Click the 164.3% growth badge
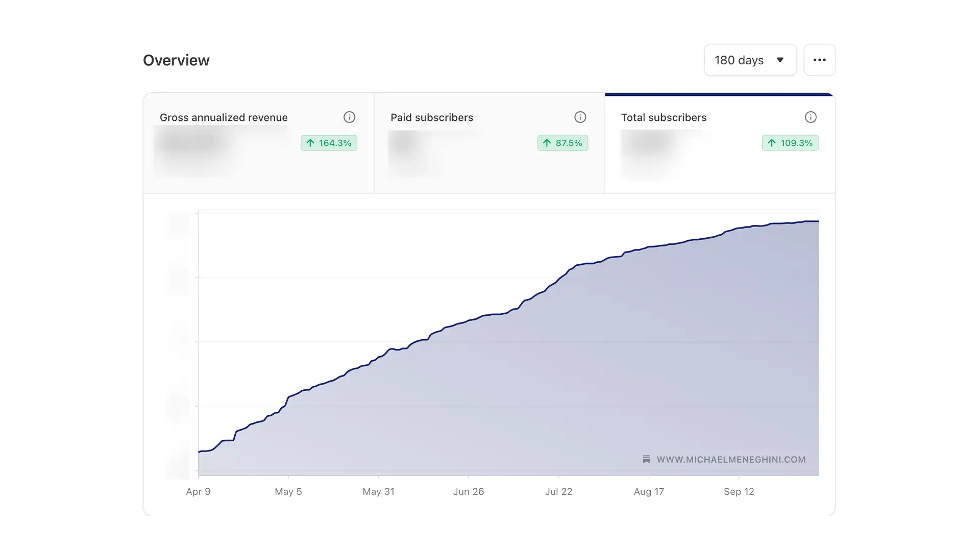 (x=329, y=143)
